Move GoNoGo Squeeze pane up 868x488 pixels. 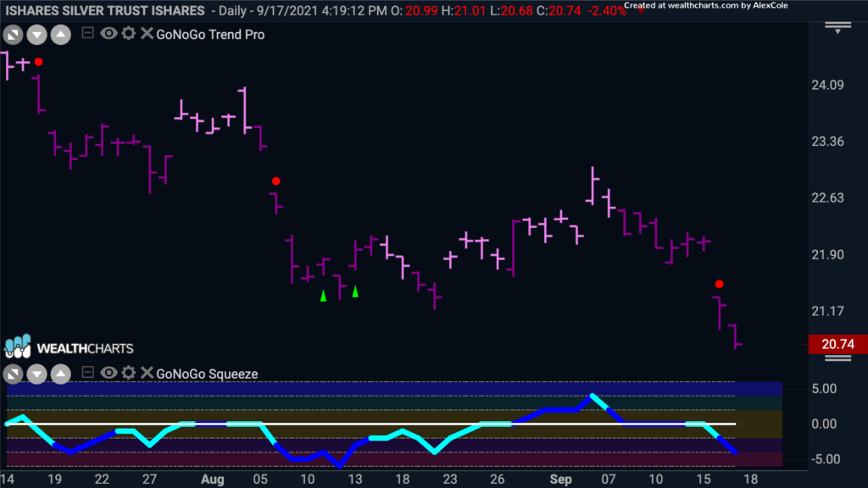coord(61,374)
